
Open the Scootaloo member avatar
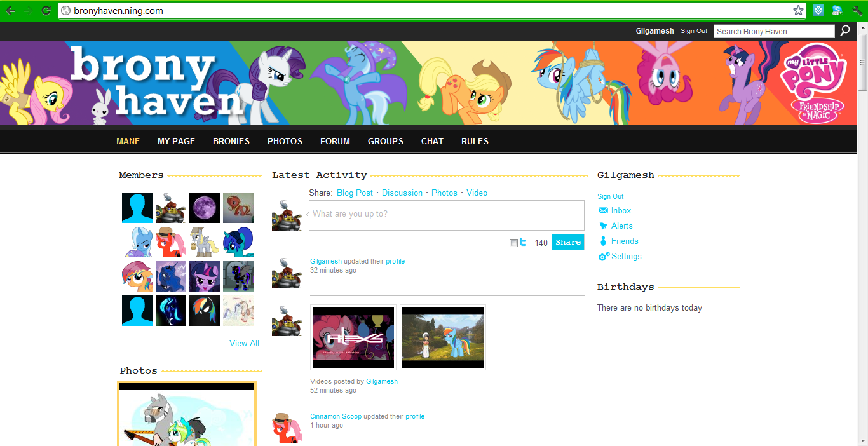(137, 276)
